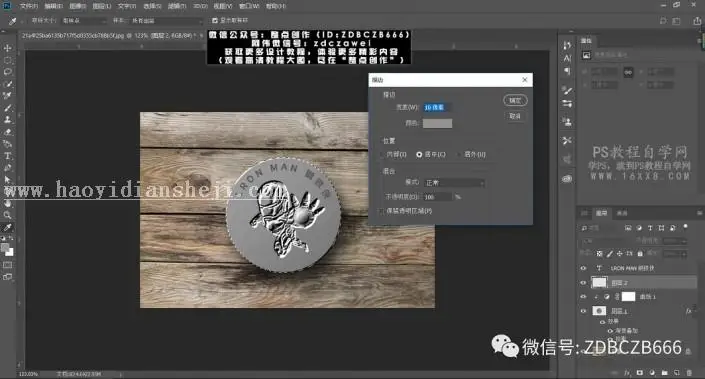Viewport: 705px width, 379px height.
Task: Click foreground color swatch in toolbar
Action: pos(5,248)
